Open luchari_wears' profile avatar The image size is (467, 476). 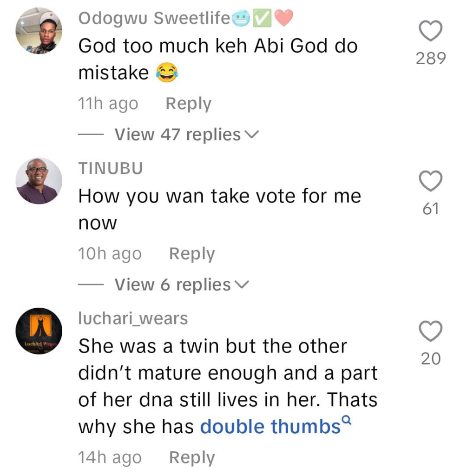pyautogui.click(x=39, y=331)
